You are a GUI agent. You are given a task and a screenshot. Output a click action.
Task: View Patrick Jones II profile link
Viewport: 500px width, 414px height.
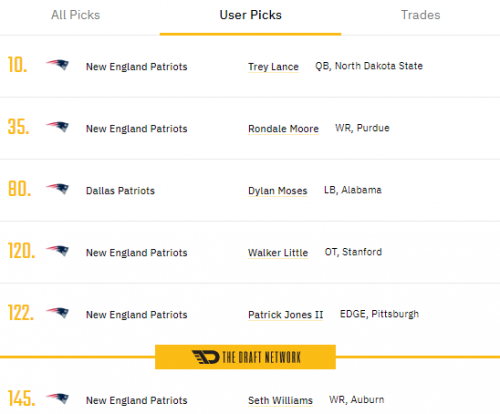[x=286, y=315]
